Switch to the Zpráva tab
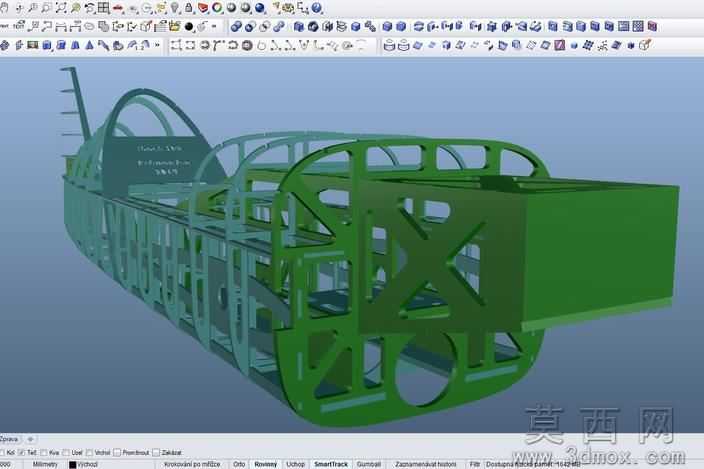The width and height of the screenshot is (704, 469). (9, 439)
